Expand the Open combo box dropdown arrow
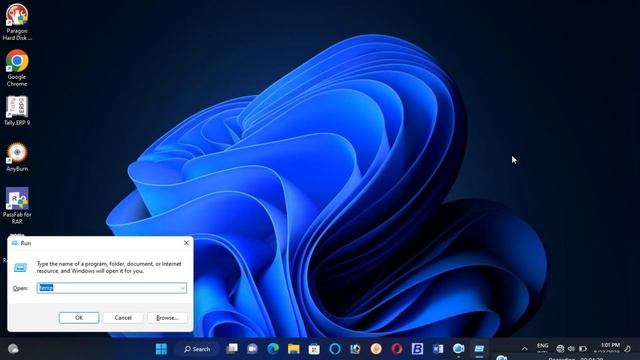This screenshot has height=360, width=640. (182, 288)
